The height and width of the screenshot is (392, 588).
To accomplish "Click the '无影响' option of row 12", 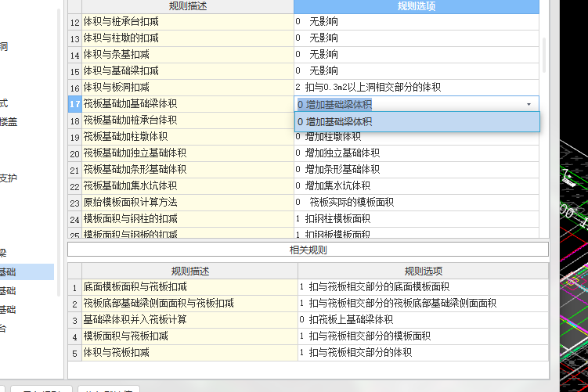I will 417,22.
